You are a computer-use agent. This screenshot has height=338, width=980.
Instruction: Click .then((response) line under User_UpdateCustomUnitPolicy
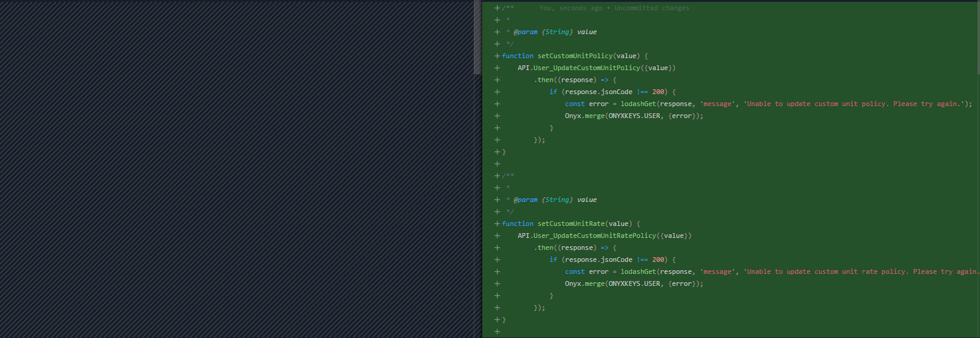coord(575,80)
